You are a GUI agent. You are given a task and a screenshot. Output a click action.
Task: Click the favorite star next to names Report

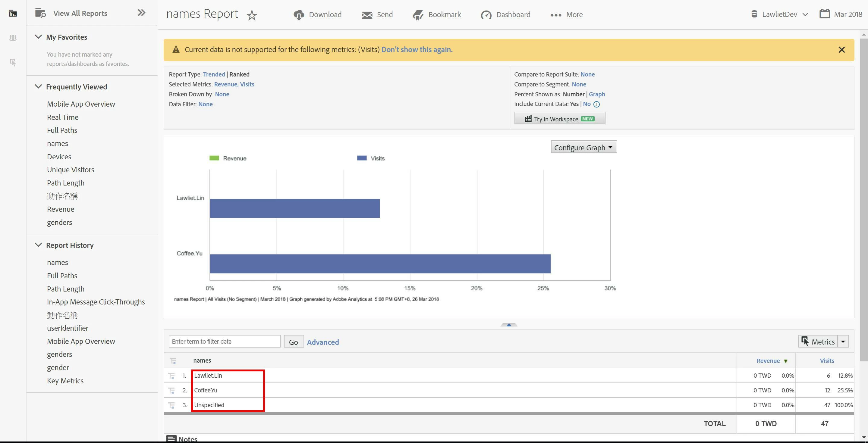pos(252,15)
